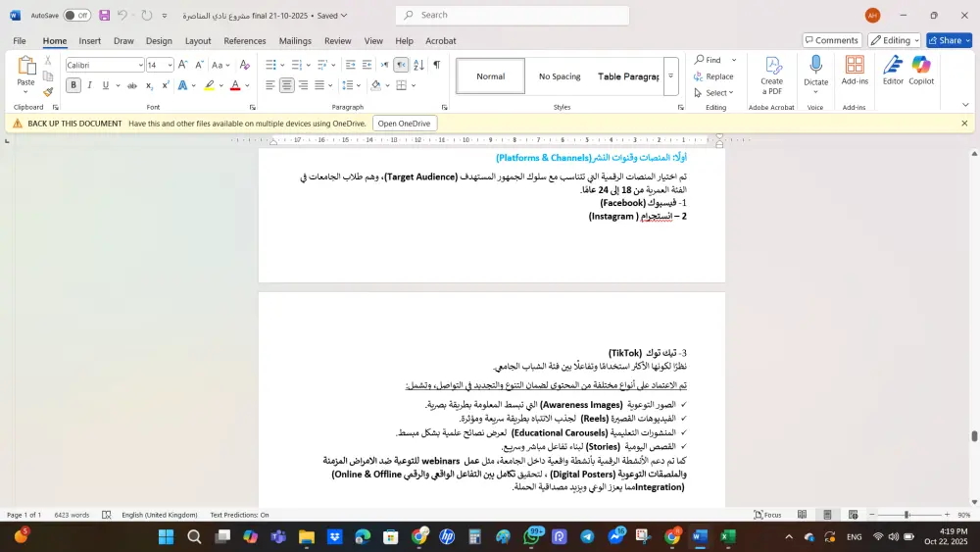Click in the Search box
This screenshot has height=552, width=980.
coord(512,15)
